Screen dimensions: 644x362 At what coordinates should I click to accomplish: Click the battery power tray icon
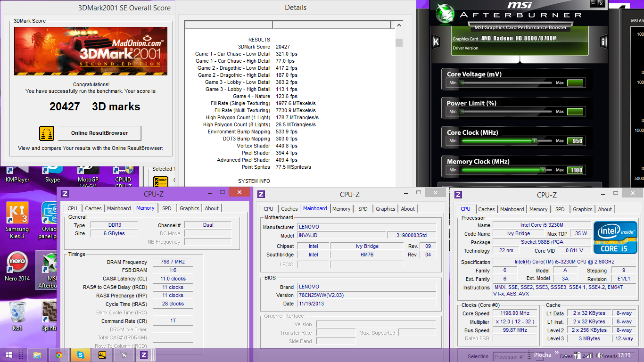coord(577,355)
